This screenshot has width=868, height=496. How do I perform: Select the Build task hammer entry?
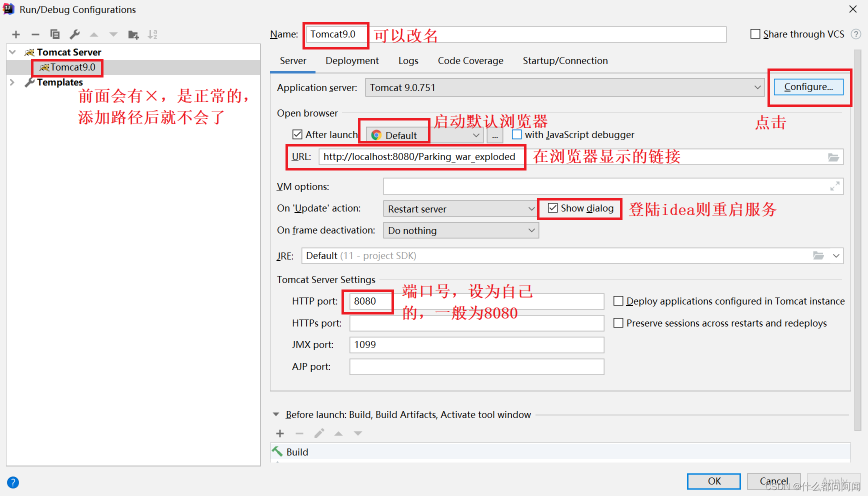[560, 452]
